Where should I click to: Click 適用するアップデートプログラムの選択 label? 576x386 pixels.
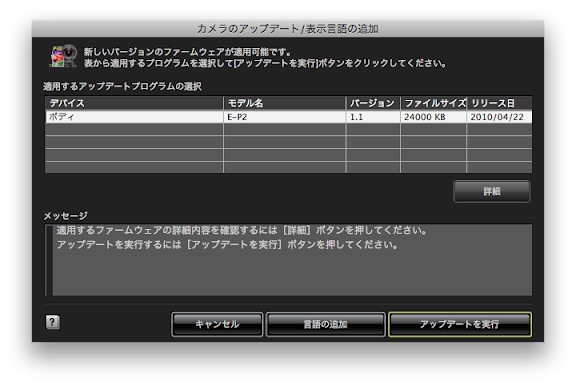pyautogui.click(x=122, y=87)
